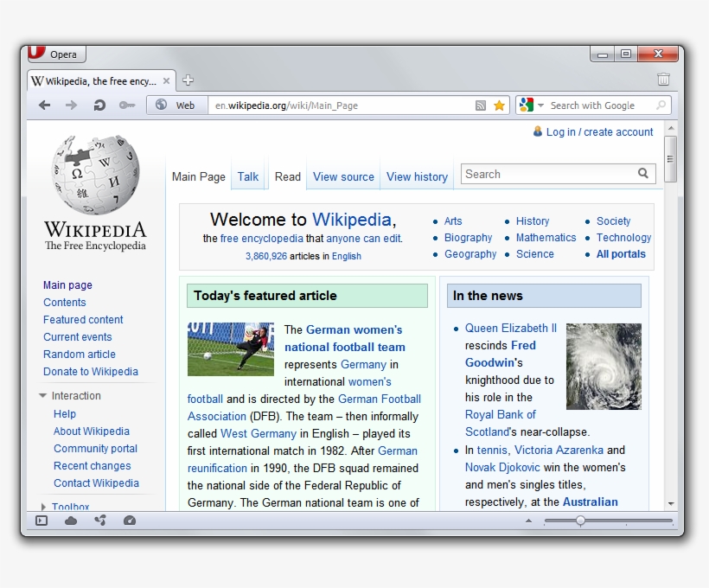Click the football goalkeeper thumbnail

pyautogui.click(x=231, y=349)
